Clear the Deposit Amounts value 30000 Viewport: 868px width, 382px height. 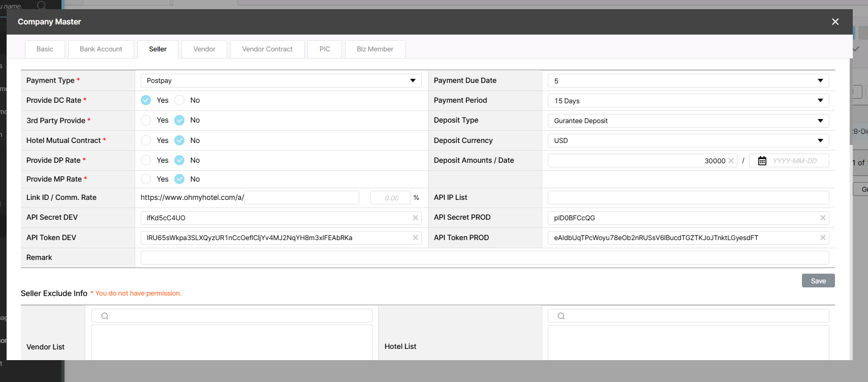731,161
